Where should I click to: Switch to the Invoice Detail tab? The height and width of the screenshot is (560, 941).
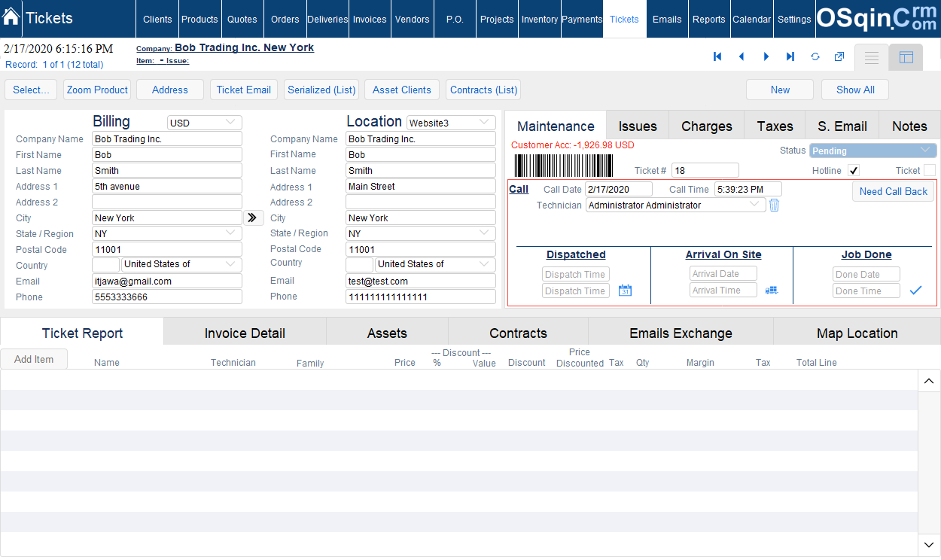point(245,333)
